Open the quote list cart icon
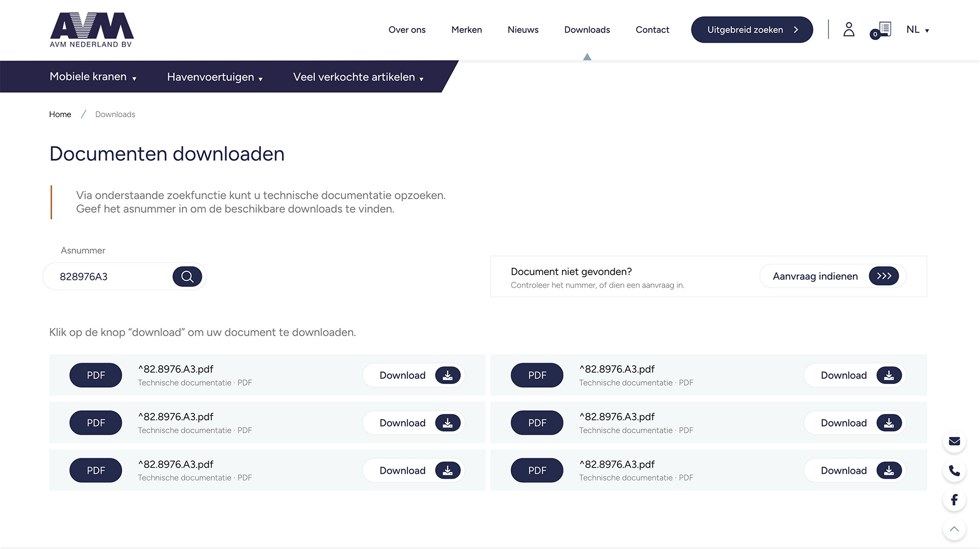Image resolution: width=980 pixels, height=549 pixels. point(881,30)
